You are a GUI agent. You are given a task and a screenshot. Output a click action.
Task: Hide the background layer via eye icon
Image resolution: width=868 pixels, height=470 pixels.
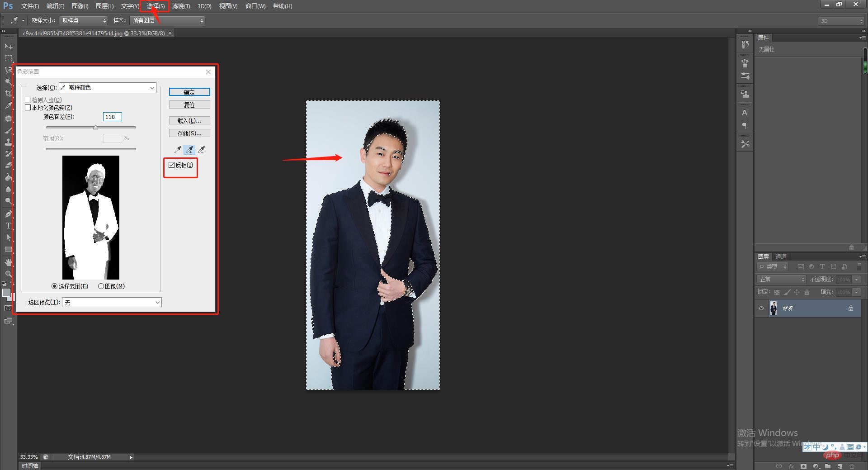pos(761,308)
